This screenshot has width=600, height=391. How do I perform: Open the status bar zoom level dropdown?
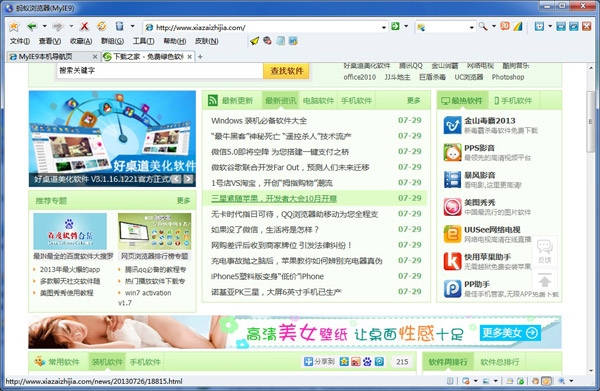click(571, 381)
